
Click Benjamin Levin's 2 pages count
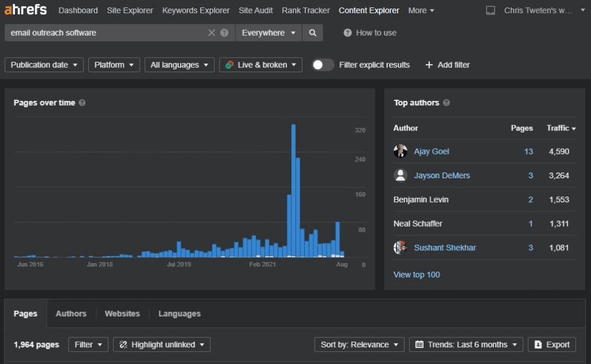pos(531,200)
